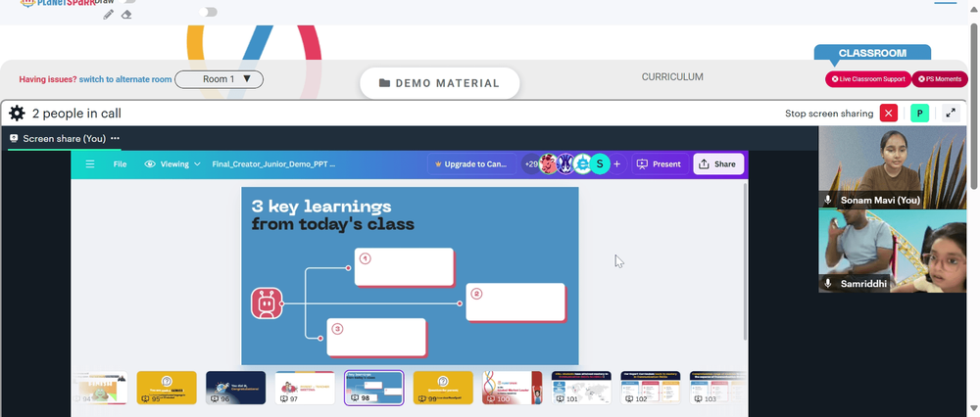Screen dimensions: 980x417
Task: Click Upgrade to Canva button
Action: tap(472, 164)
